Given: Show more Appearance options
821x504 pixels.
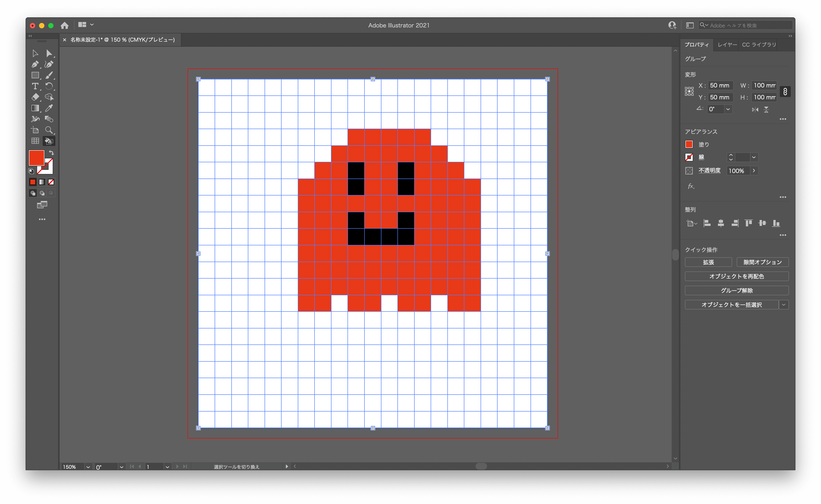Looking at the screenshot, I should (783, 197).
